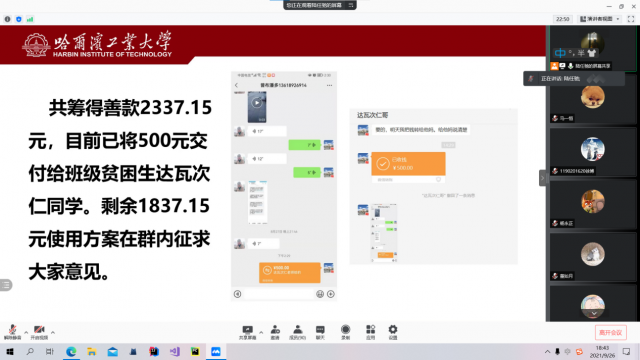Click the Share Screen (共享屏幕) icon

point(247,332)
